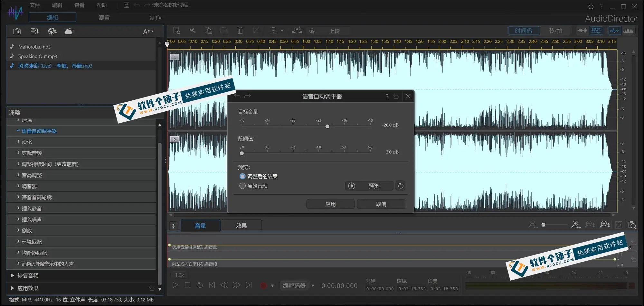644x306 pixels.
Task: Select the scissors cut tool
Action: (x=192, y=30)
